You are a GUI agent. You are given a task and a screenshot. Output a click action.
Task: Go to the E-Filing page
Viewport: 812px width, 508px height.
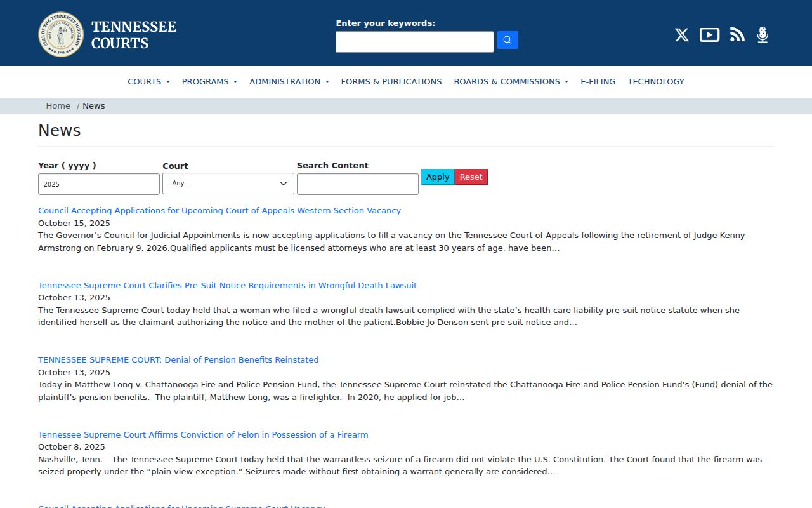pyautogui.click(x=598, y=81)
